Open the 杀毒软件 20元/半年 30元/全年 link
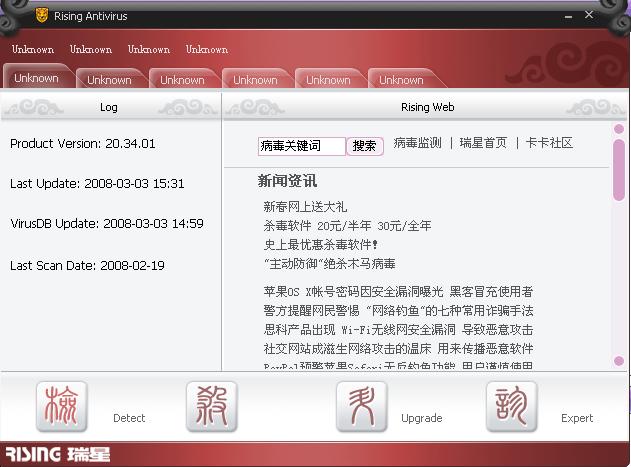 click(347, 225)
